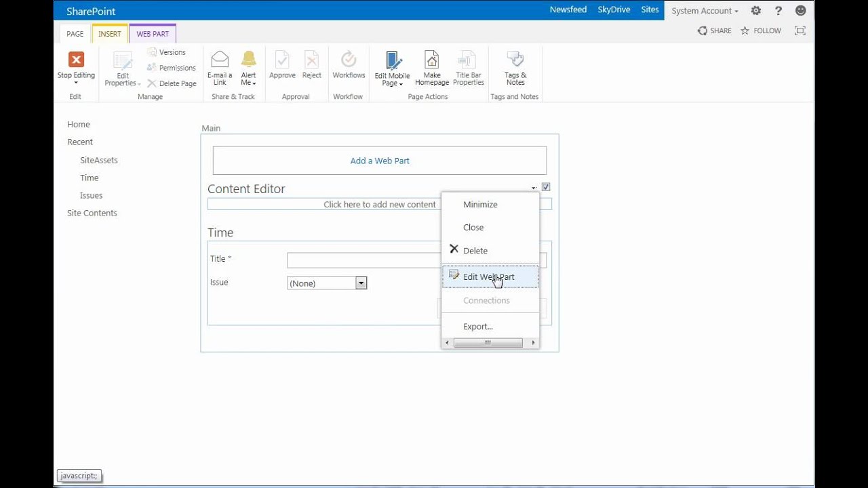This screenshot has width=868, height=488.
Task: Open the Edit Properties ribbon icon
Action: pos(123,61)
